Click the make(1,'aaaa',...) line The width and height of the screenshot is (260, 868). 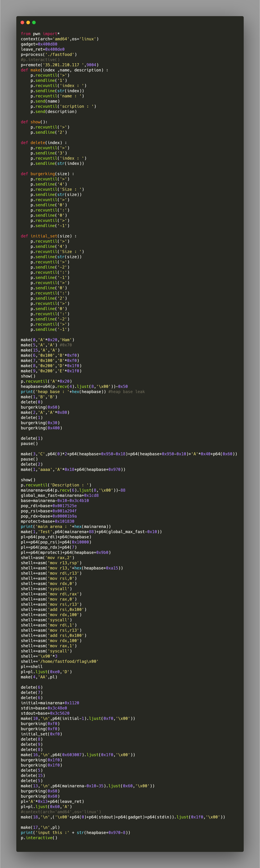click(73, 469)
